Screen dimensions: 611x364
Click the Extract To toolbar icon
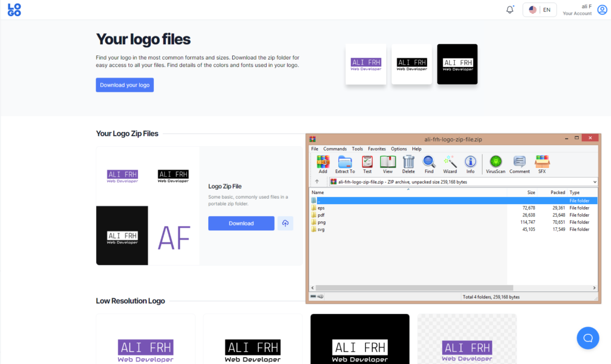click(345, 164)
